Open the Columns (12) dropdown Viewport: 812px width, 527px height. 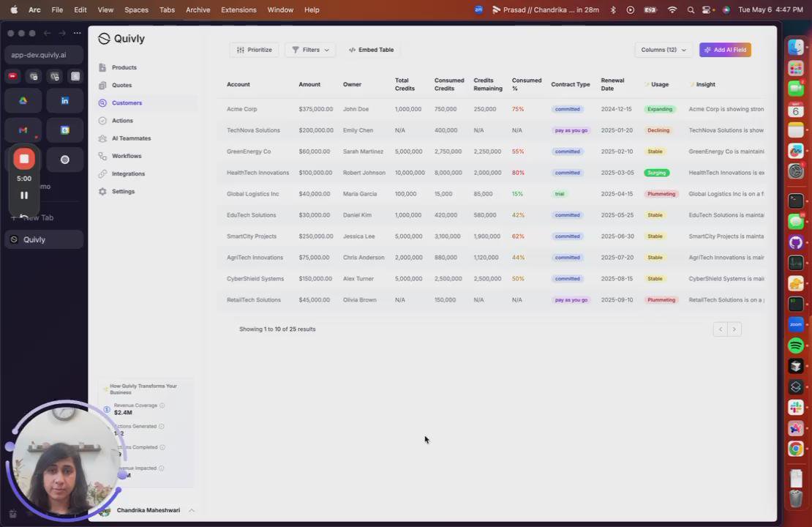pyautogui.click(x=663, y=50)
